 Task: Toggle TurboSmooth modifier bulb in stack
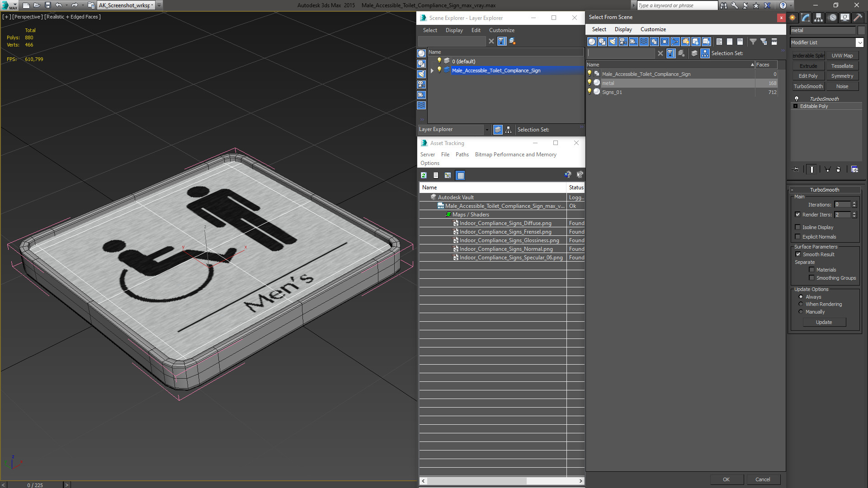pyautogui.click(x=797, y=99)
